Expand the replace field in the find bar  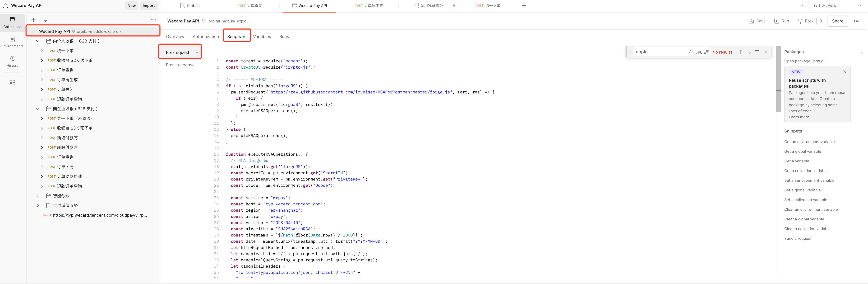[630, 52]
